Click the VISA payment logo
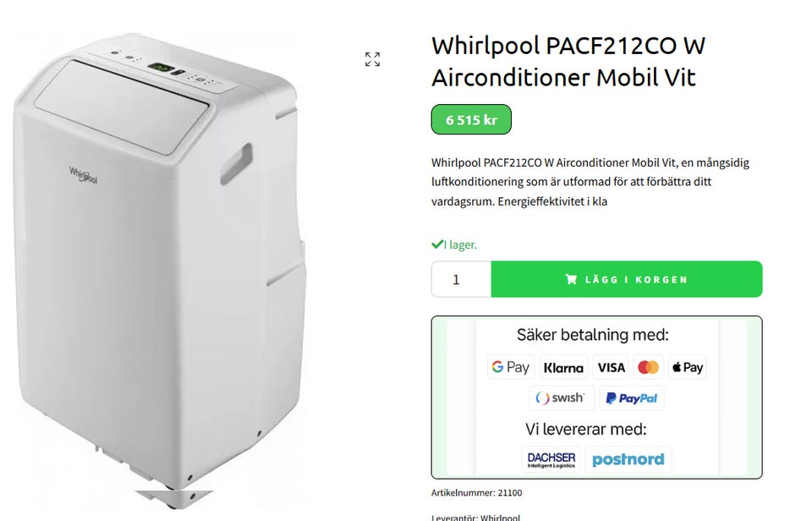Image resolution: width=812 pixels, height=521 pixels. pos(611,367)
